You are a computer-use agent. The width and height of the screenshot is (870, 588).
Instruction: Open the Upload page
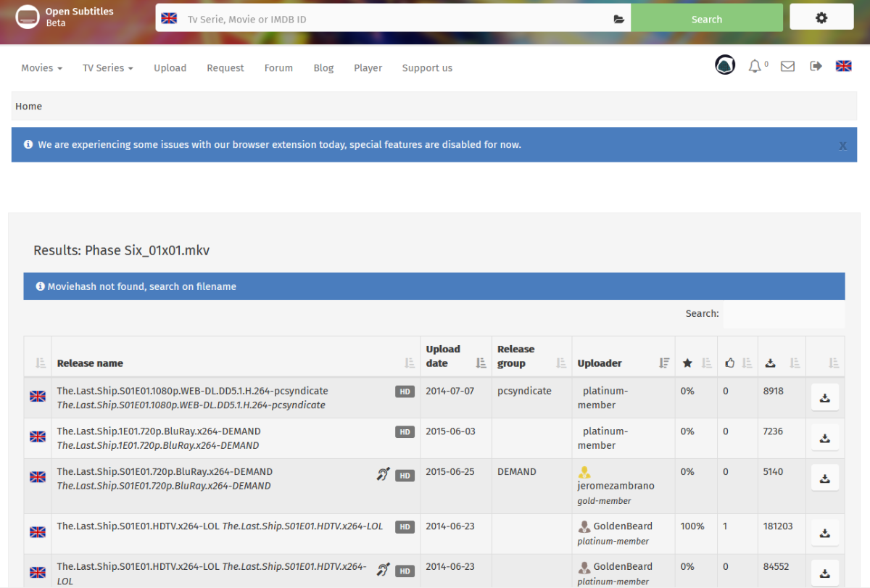[170, 67]
